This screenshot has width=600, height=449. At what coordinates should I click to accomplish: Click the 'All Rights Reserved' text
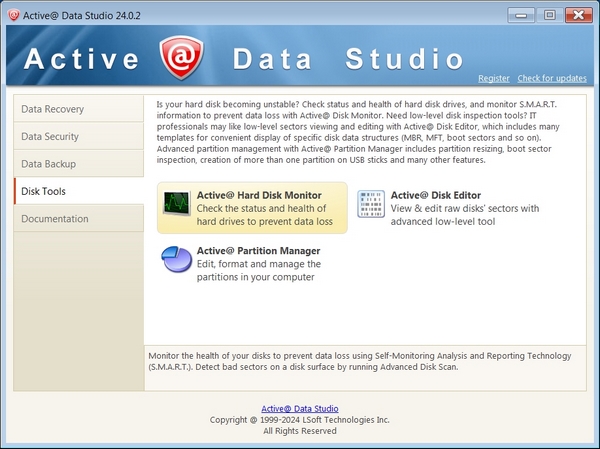pyautogui.click(x=300, y=431)
